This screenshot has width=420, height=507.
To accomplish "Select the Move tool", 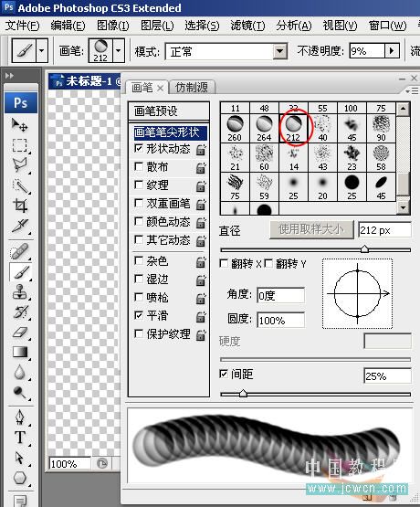I will point(20,125).
